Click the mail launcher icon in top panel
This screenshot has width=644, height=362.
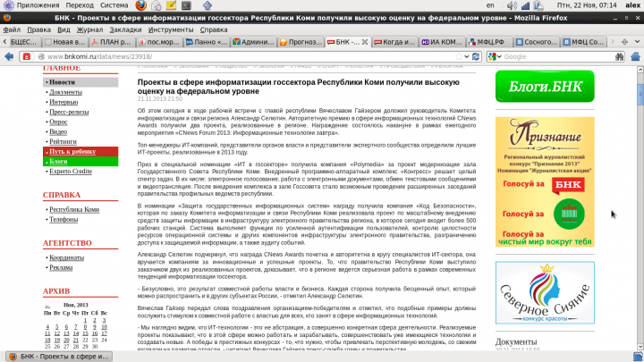click(156, 5)
